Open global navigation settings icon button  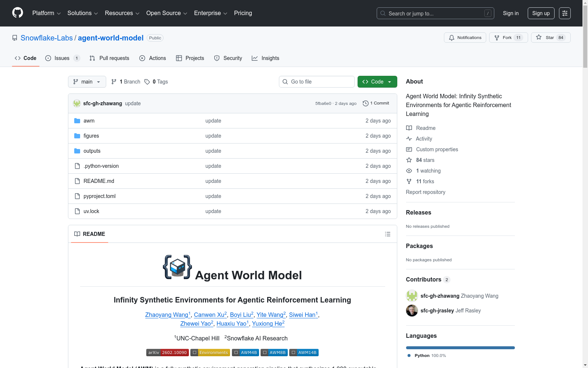565,13
